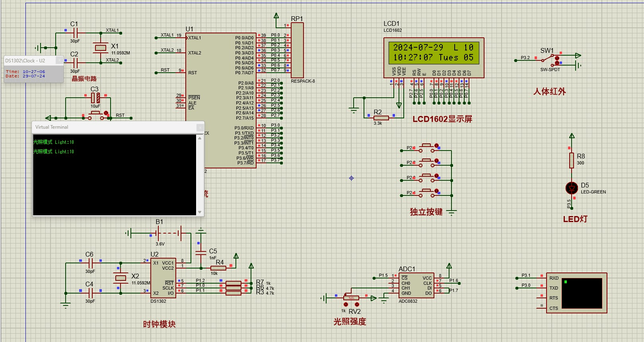The image size is (644, 342).
Task: Select resistor R8 above the LED
Action: pos(572,160)
